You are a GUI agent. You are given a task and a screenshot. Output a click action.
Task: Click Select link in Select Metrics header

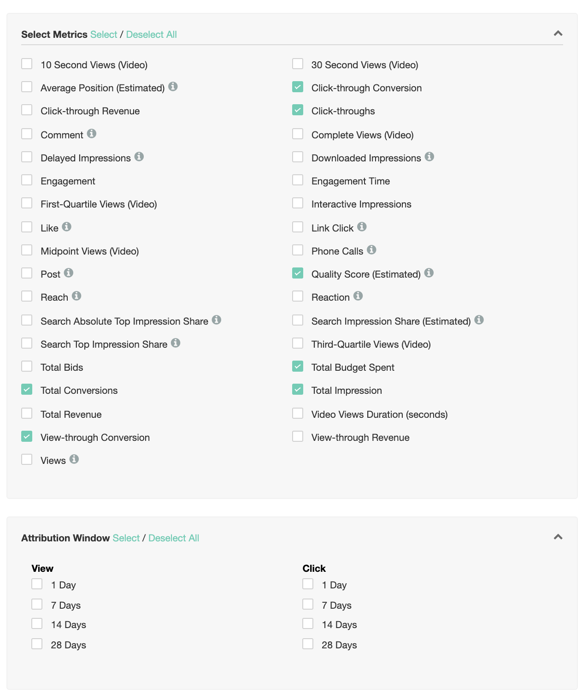[x=104, y=35]
